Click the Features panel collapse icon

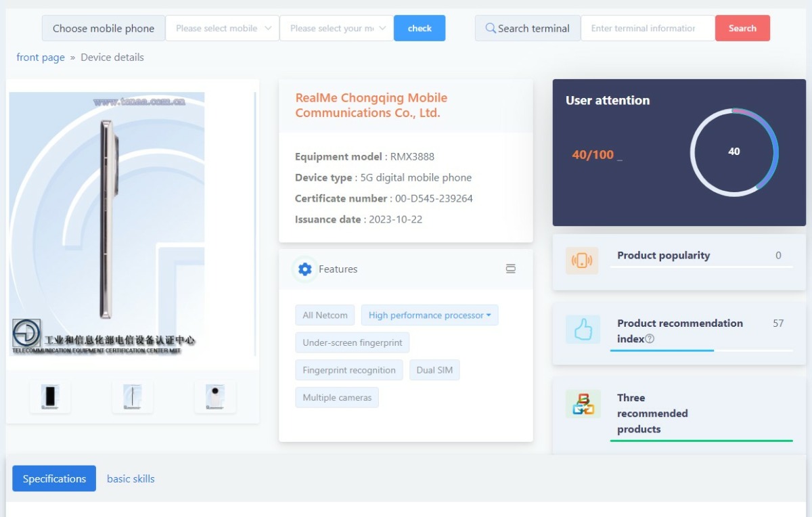510,269
